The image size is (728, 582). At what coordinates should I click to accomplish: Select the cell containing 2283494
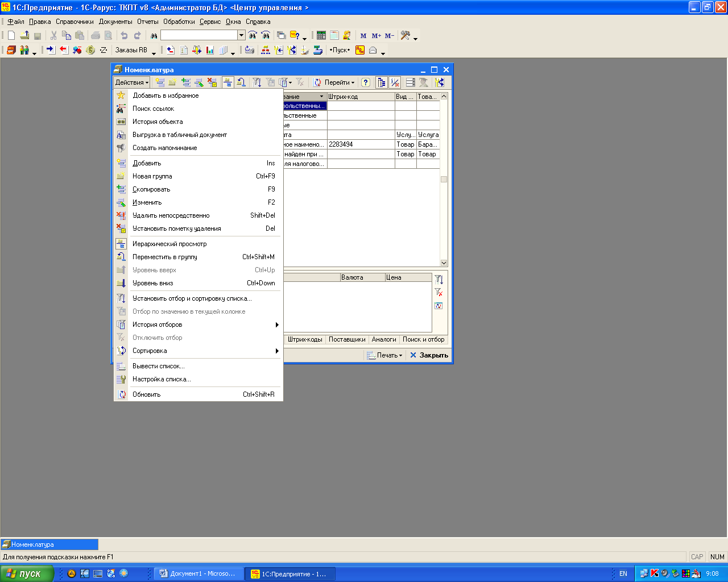point(361,144)
